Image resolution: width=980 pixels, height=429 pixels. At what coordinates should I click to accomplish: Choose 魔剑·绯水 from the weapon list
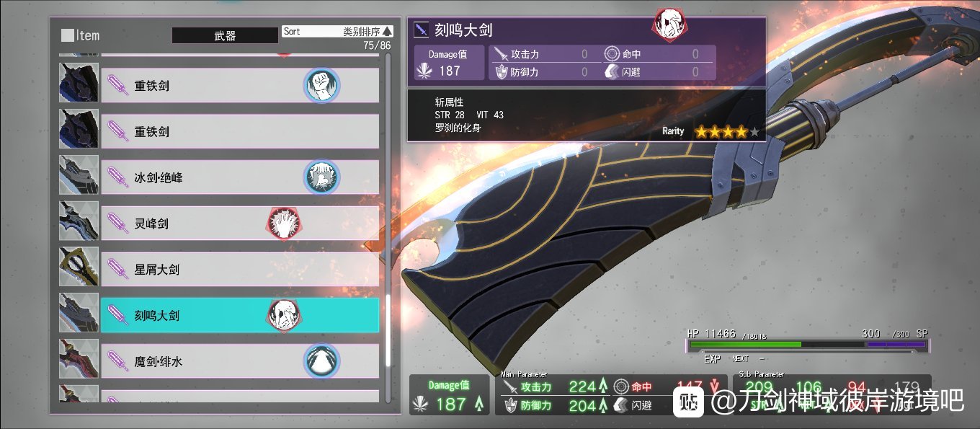[x=240, y=361]
